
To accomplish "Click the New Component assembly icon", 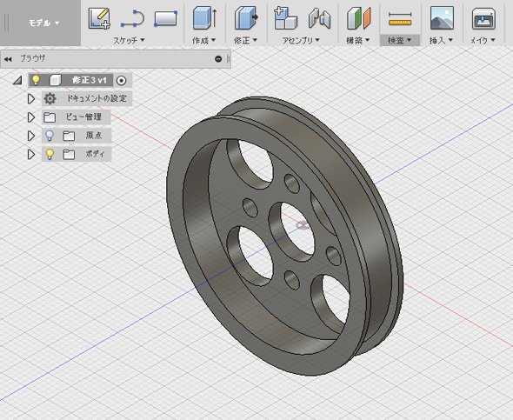I will [285, 18].
